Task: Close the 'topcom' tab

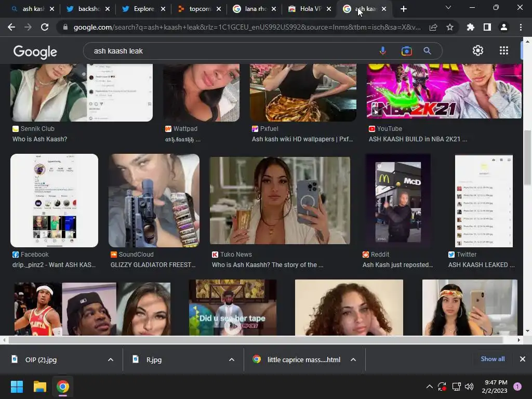Action: click(219, 9)
